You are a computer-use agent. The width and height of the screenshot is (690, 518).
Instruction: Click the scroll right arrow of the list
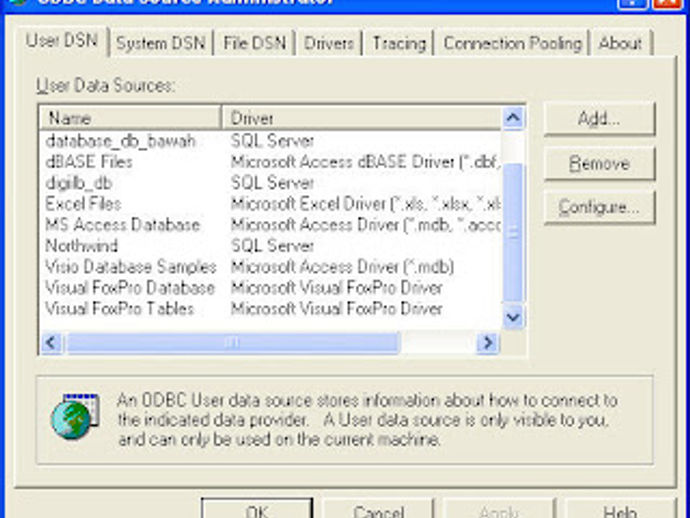[488, 343]
